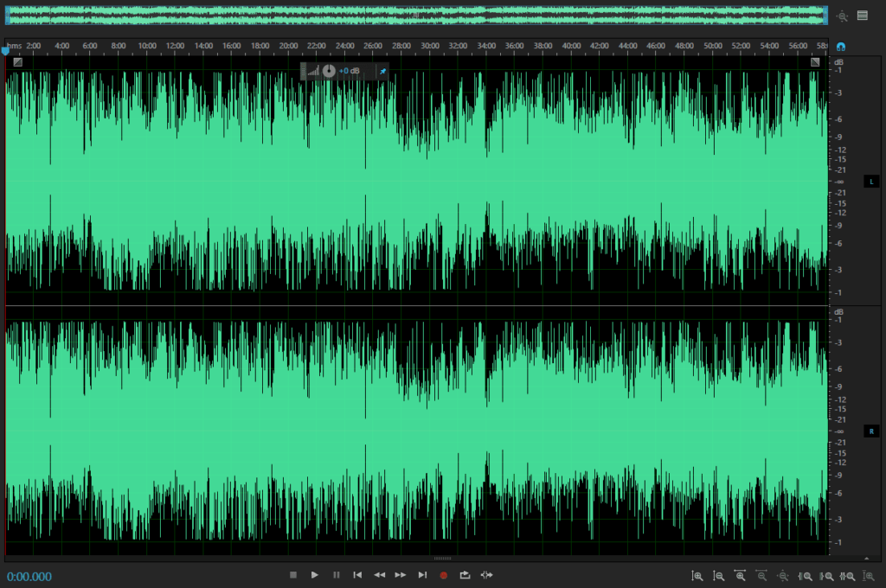Toggle Skip Selection button beside loop

point(487,575)
